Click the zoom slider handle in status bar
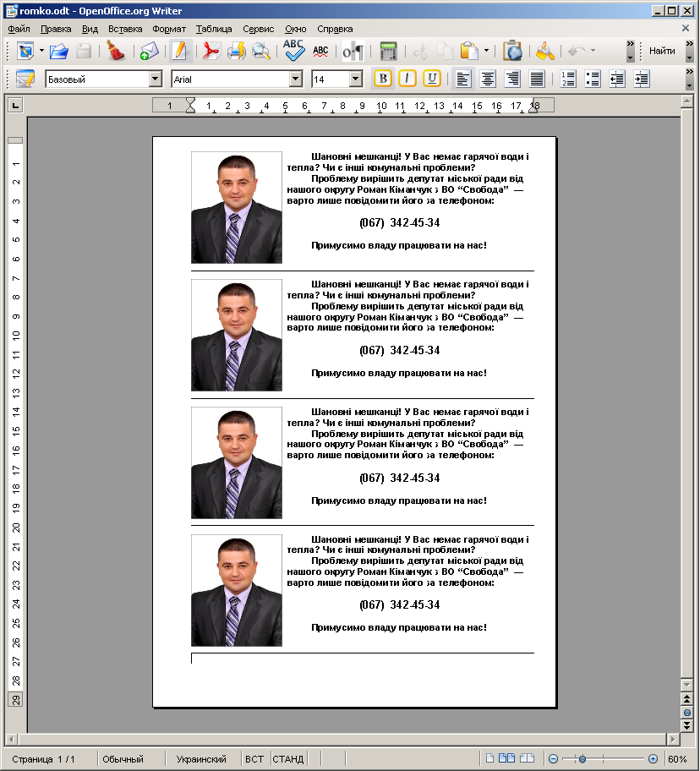 [582, 759]
